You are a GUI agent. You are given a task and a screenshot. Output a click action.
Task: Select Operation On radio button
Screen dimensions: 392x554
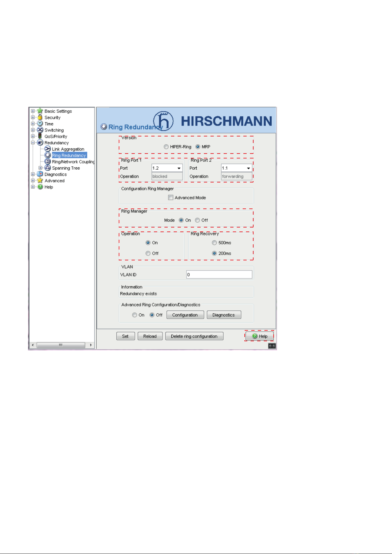[148, 243]
